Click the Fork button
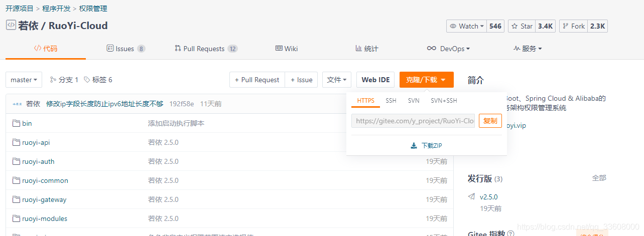This screenshot has width=644, height=236. tap(573, 26)
